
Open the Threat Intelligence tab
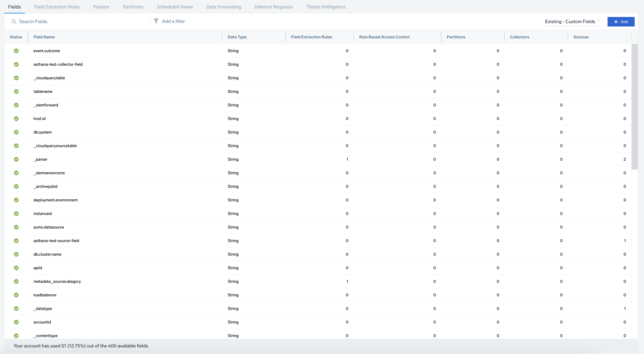(326, 7)
